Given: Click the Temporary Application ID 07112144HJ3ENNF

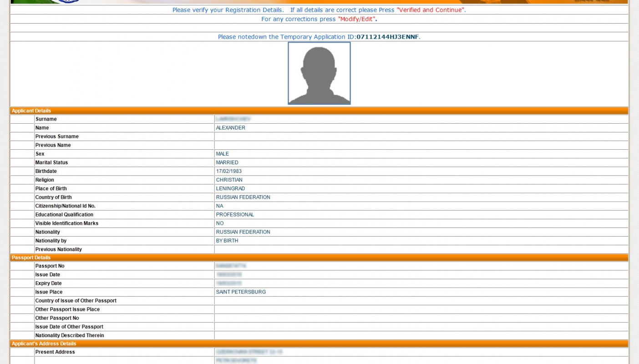Looking at the screenshot, I should (x=387, y=37).
